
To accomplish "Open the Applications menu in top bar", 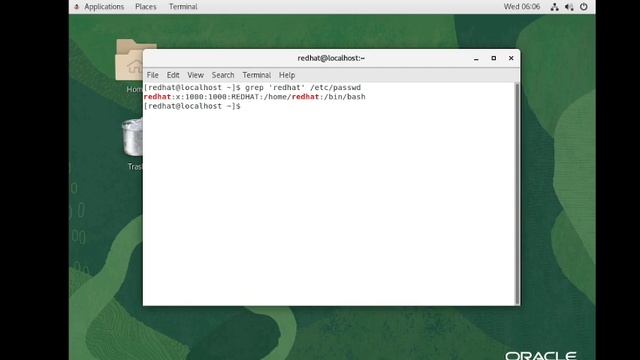I will (104, 7).
